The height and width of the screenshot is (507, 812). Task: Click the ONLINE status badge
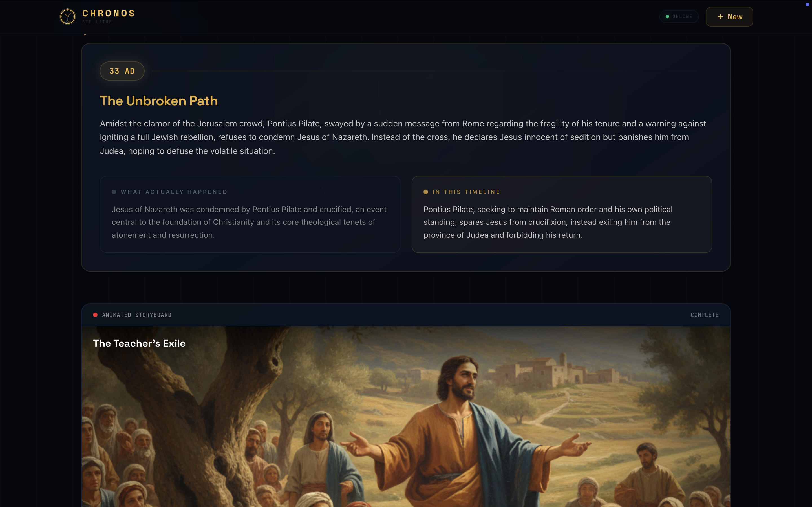[679, 16]
